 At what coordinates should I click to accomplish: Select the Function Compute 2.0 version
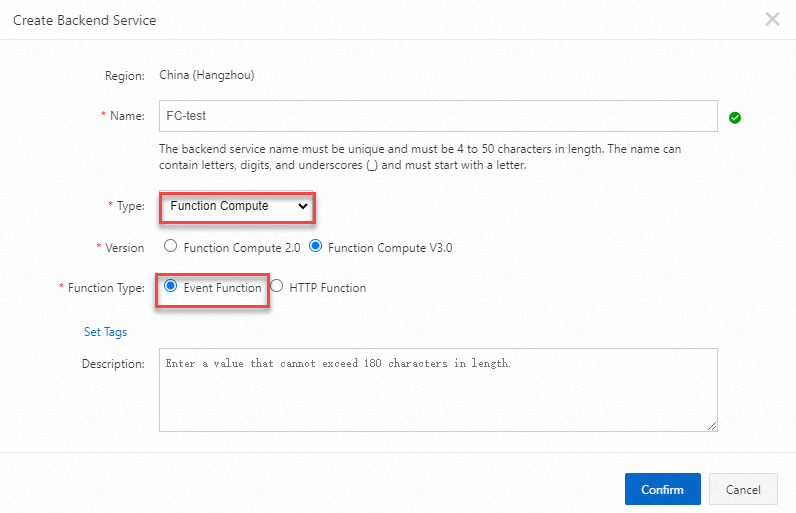pyautogui.click(x=171, y=247)
